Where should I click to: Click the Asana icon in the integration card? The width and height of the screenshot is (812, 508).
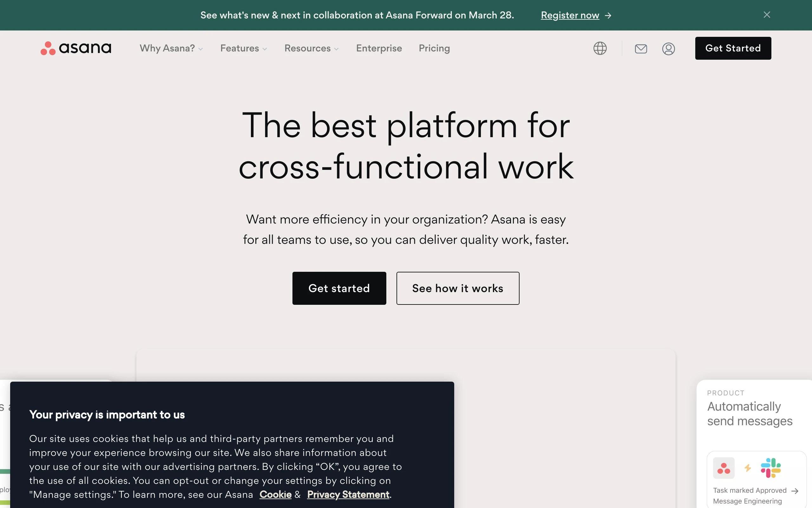tap(724, 468)
